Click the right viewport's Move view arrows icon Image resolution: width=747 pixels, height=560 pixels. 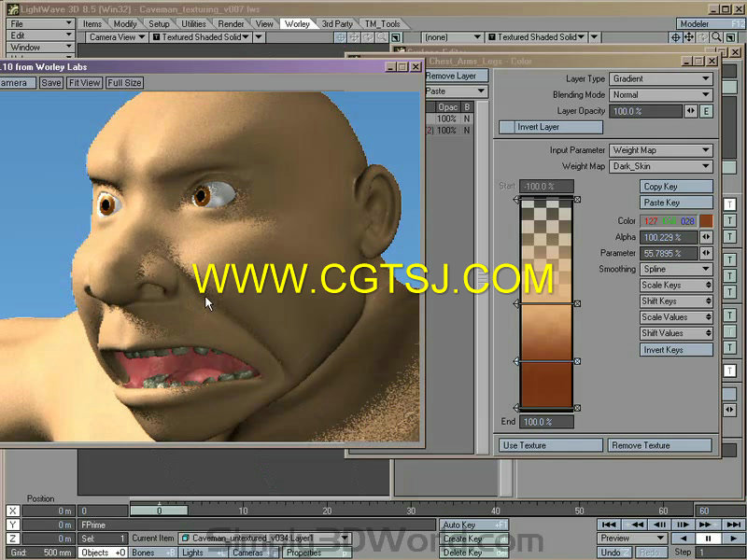coord(689,37)
